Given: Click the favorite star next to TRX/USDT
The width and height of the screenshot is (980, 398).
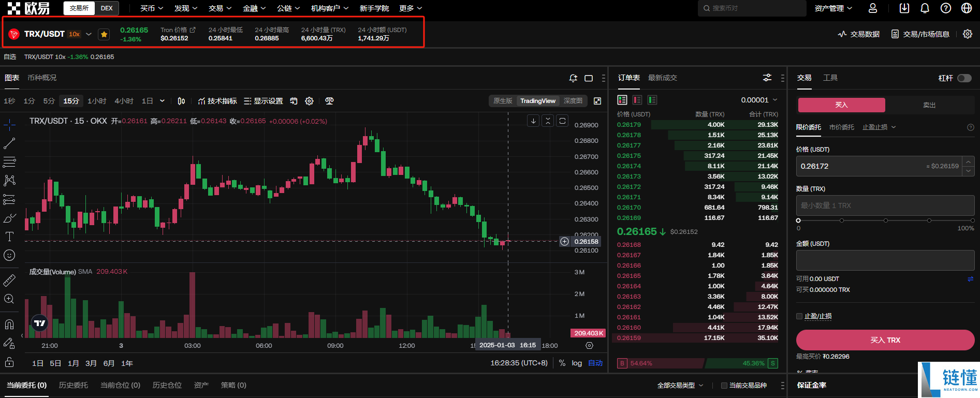Looking at the screenshot, I should (104, 34).
